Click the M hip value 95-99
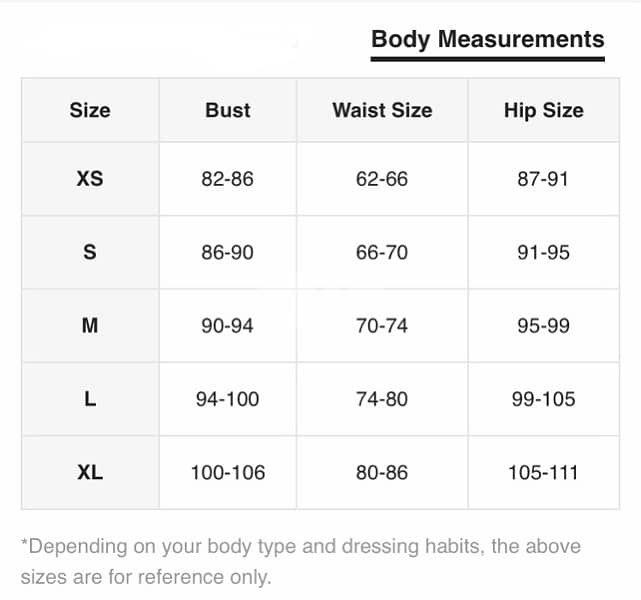Viewport: 641px width, 600px height. pyautogui.click(x=543, y=326)
